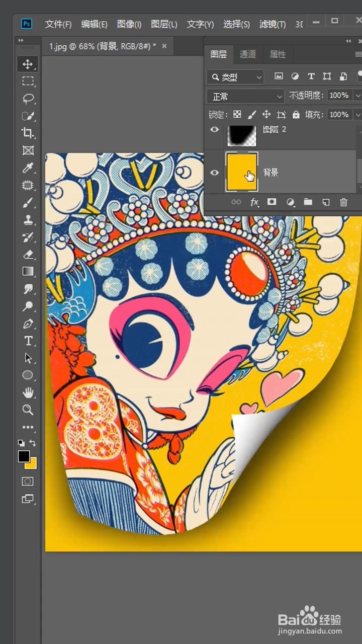
Task: Select the Pen tool
Action: tap(28, 324)
